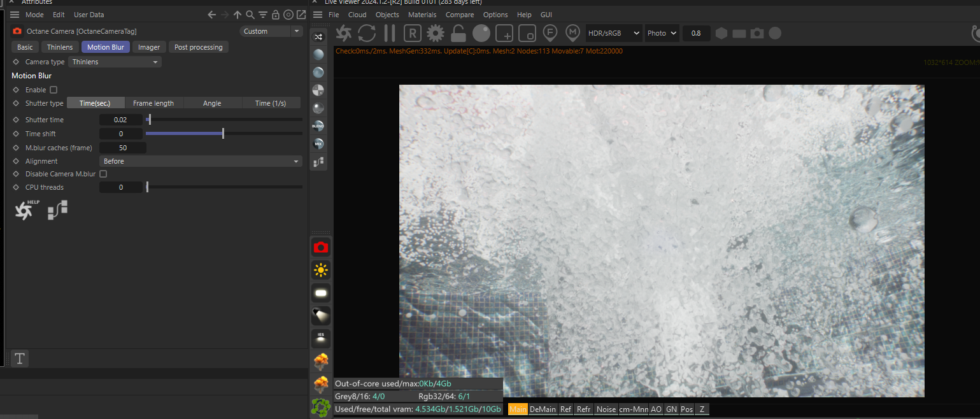Show AO render pass

656,409
